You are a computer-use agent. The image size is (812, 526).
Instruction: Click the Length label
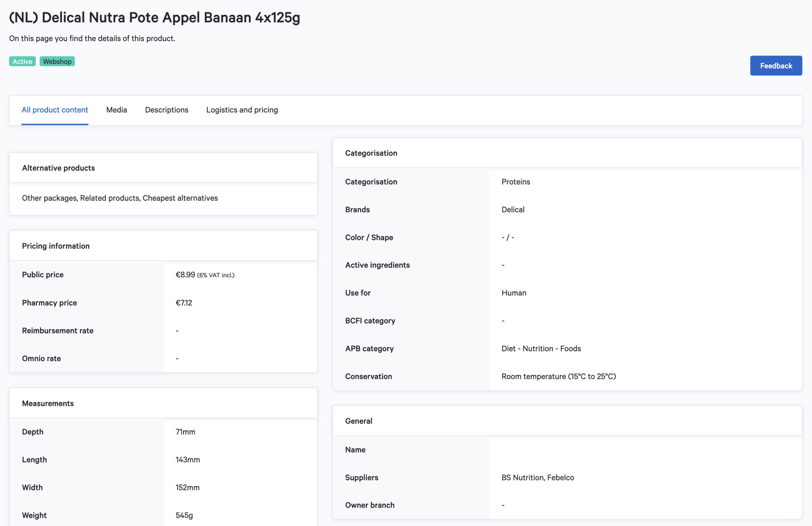point(35,459)
